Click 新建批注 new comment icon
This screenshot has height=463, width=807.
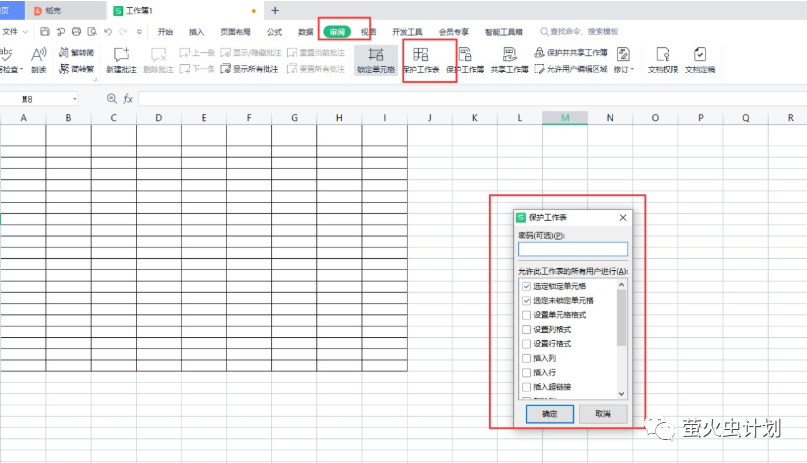tap(121, 60)
